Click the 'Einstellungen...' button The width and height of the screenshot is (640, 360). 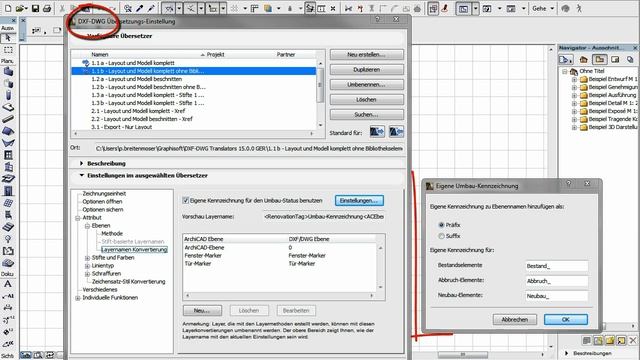tap(359, 200)
